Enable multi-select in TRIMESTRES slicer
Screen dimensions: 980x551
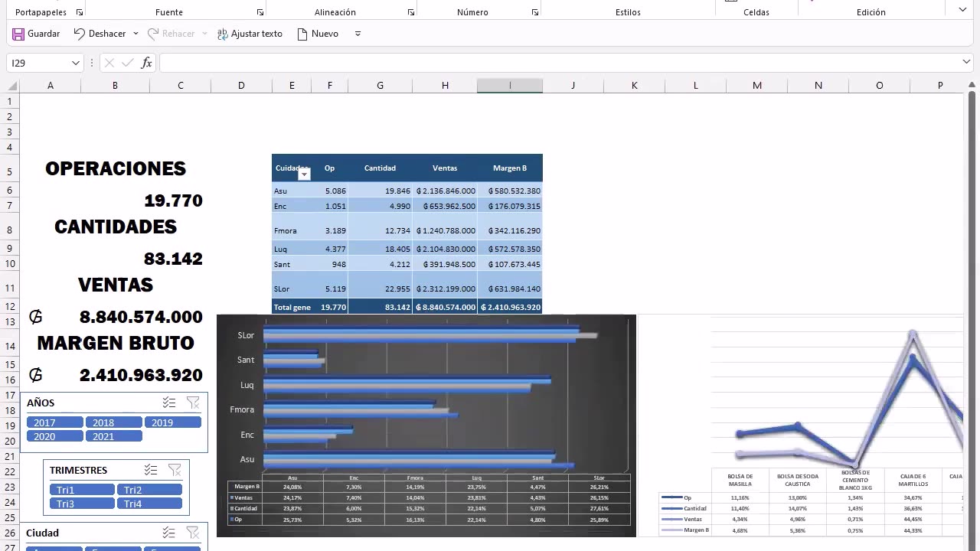[151, 470]
